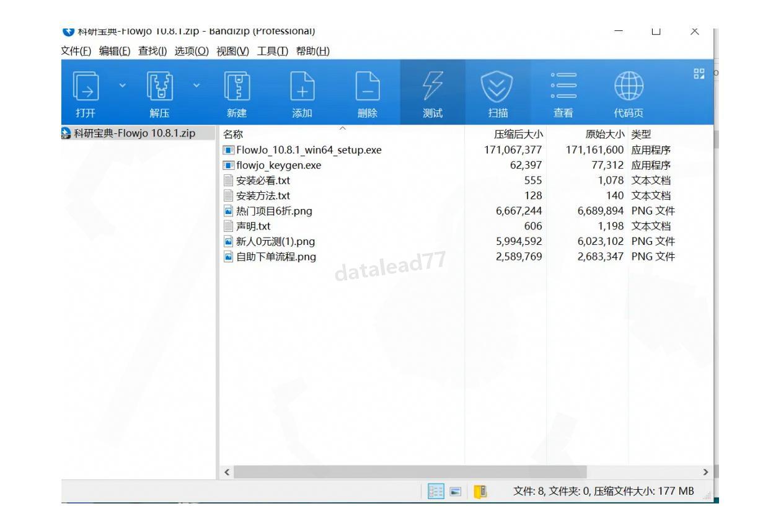
Task: Open the 代码页 (Code page) globe icon
Action: pyautogui.click(x=628, y=86)
